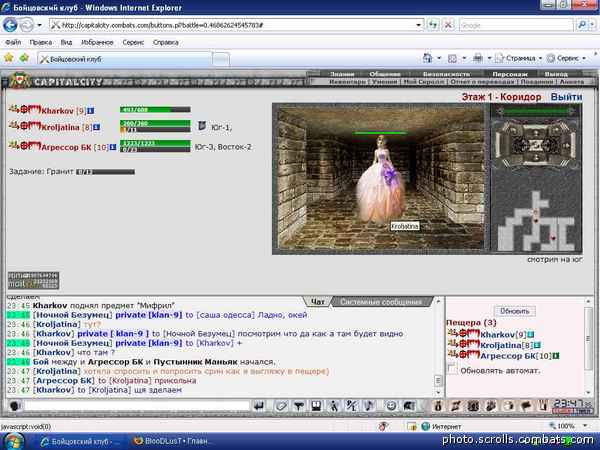Viewport: 600px width, 450px height.
Task: Click the potion bottle icon in bottom bar
Action: pyautogui.click(x=438, y=406)
